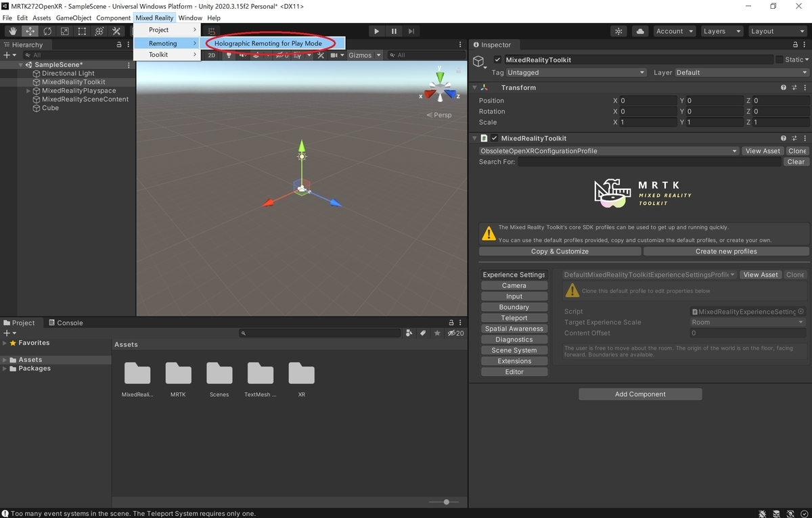Screen dimensions: 812x518
Task: Click Create new profiles button
Action: [x=726, y=251]
